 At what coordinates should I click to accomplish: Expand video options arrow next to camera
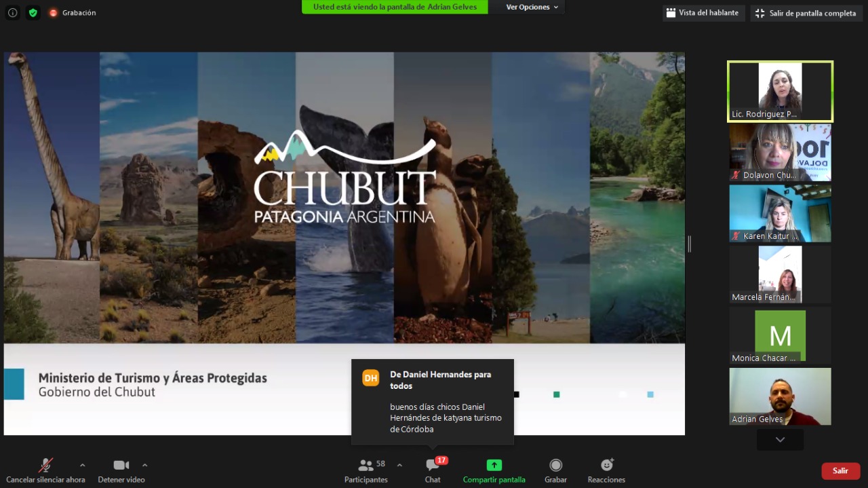144,465
